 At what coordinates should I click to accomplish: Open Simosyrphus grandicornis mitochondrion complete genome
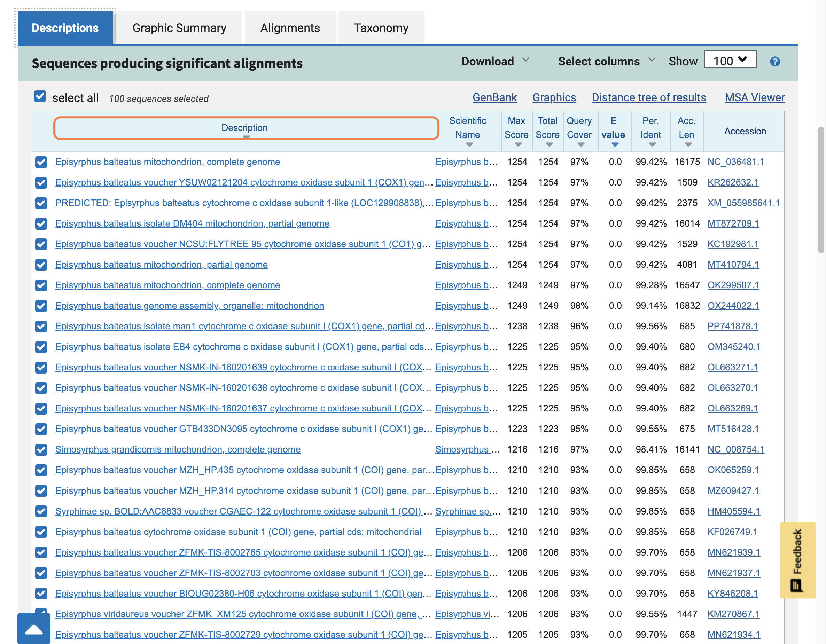tap(178, 450)
